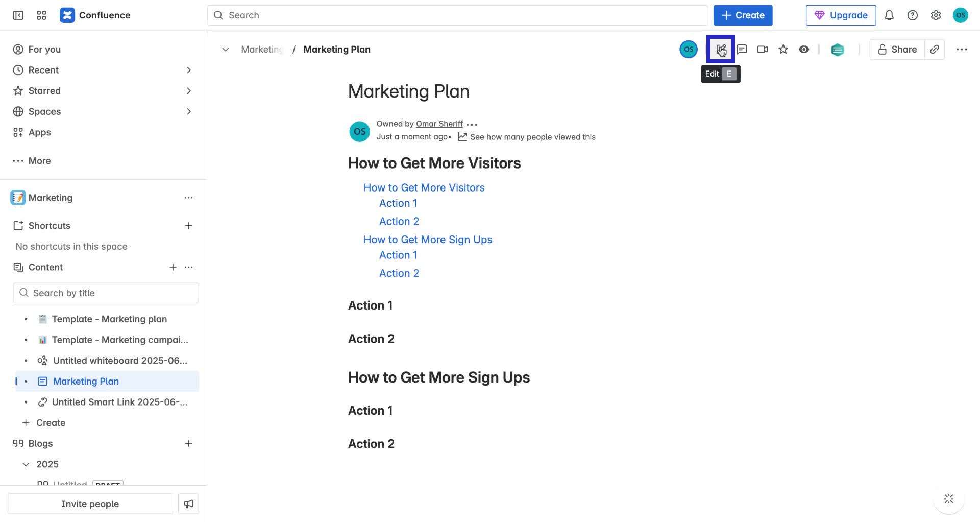
Task: Open the app switcher grid icon
Action: coord(41,15)
